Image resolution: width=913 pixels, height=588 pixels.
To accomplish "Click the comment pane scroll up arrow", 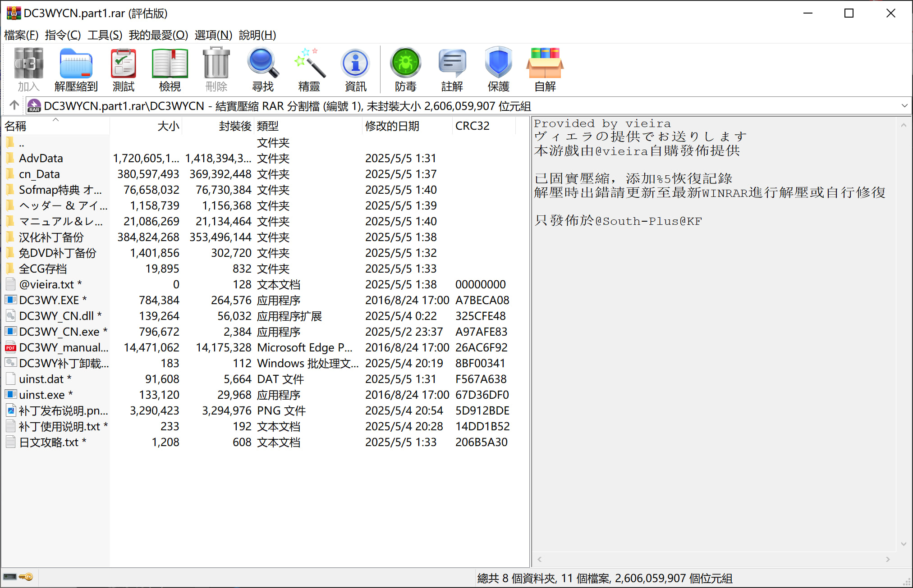I will click(904, 125).
